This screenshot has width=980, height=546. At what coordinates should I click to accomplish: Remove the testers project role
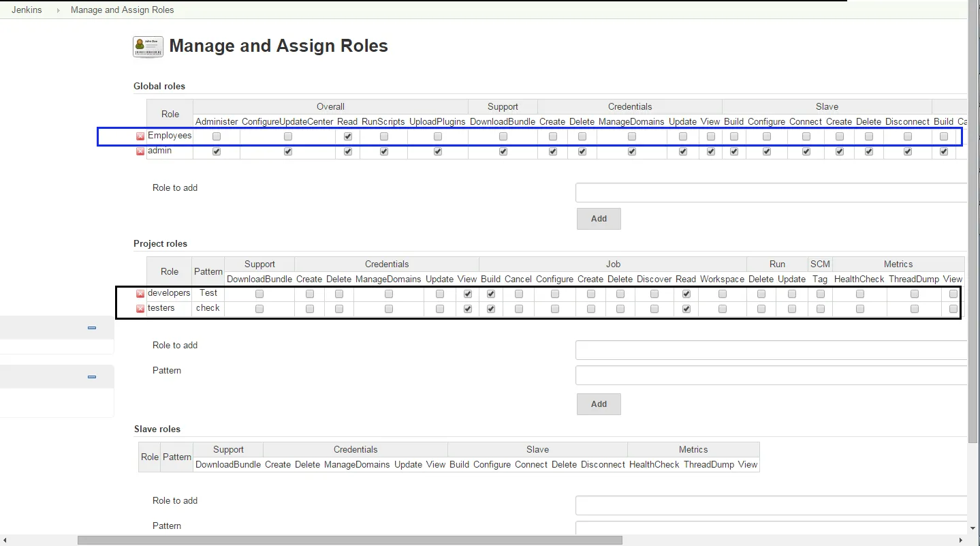pos(140,309)
